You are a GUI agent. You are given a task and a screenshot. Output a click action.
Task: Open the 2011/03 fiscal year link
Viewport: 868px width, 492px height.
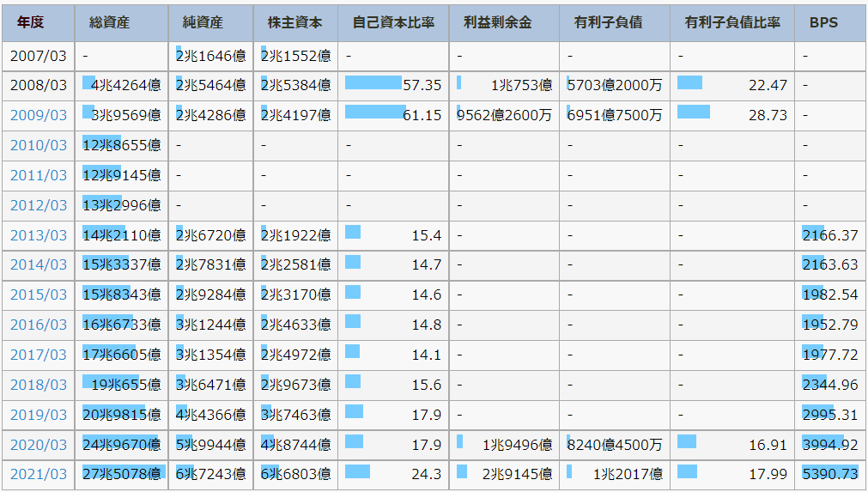point(38,175)
